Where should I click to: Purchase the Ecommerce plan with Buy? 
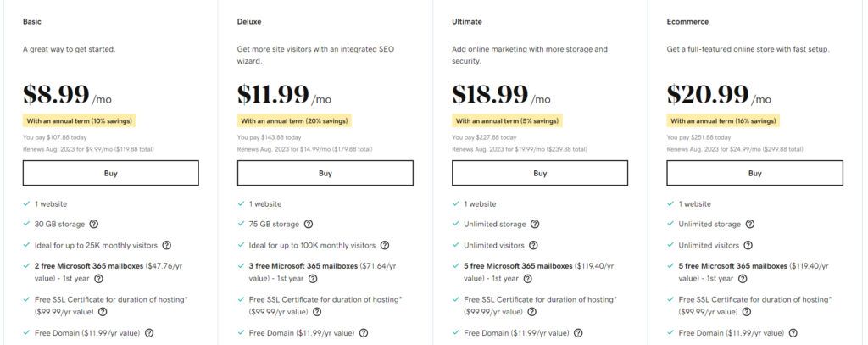click(755, 174)
